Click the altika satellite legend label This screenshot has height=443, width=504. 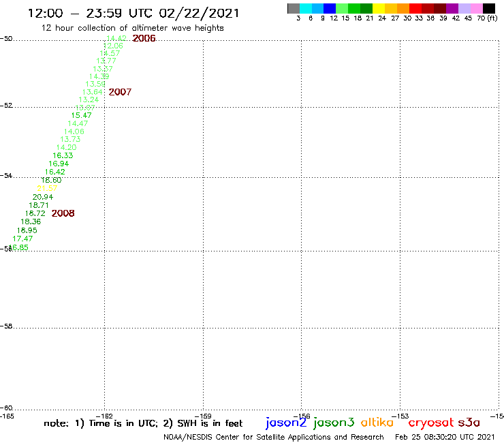click(377, 422)
